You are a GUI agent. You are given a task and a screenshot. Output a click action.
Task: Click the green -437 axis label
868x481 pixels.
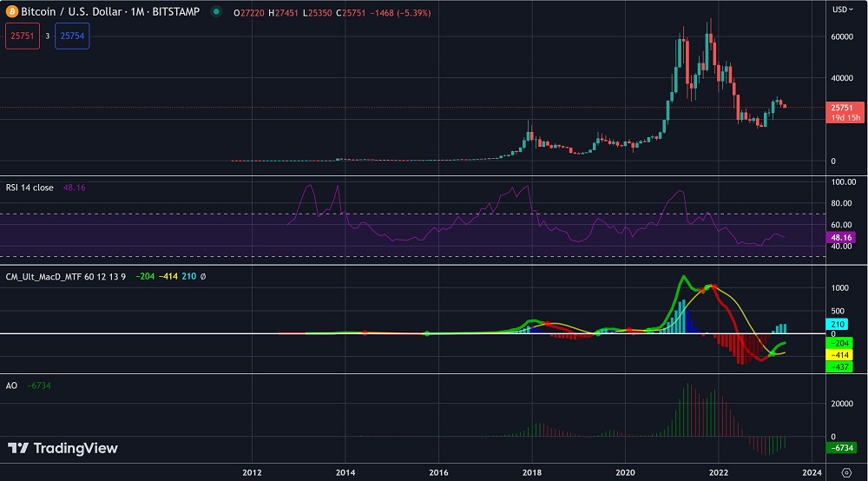coord(839,367)
